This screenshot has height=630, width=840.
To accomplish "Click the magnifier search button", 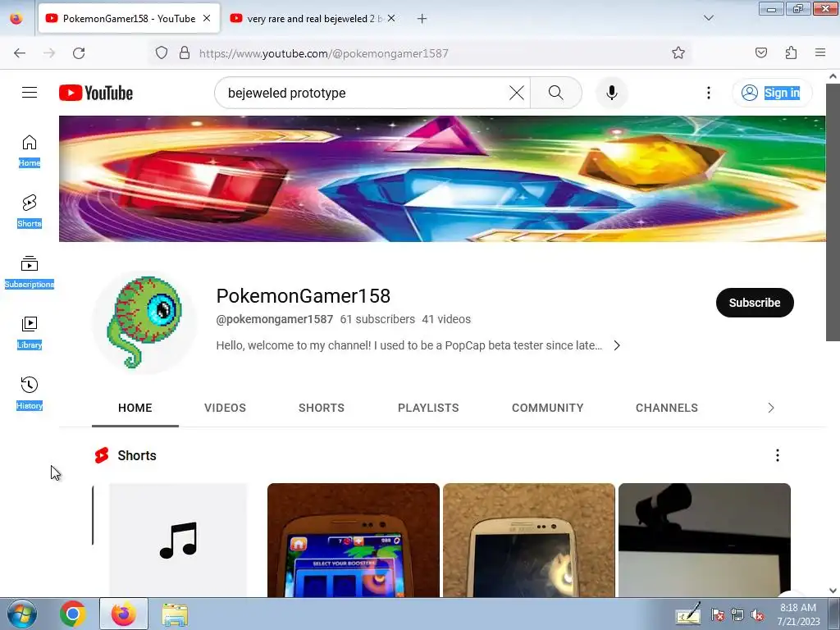I will (556, 93).
